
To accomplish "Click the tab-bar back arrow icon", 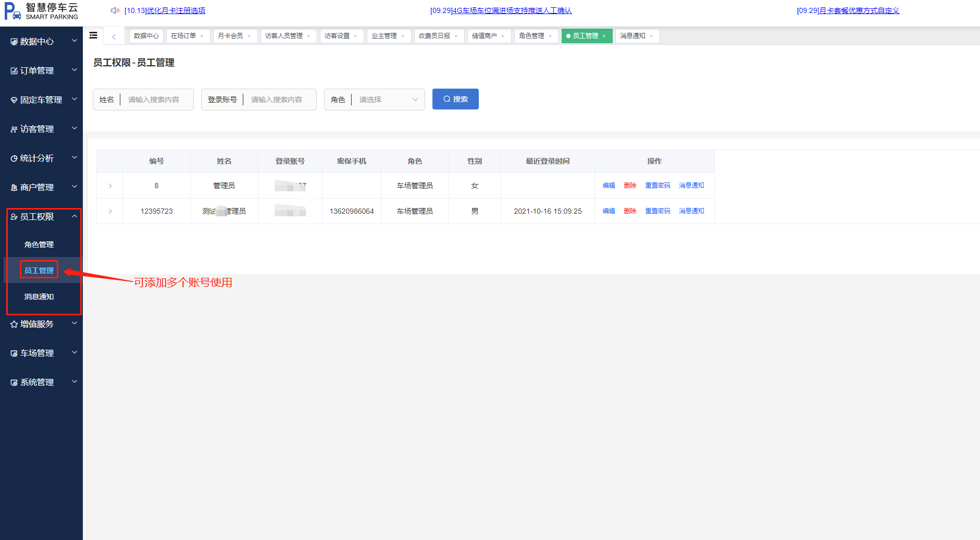I will 114,36.
